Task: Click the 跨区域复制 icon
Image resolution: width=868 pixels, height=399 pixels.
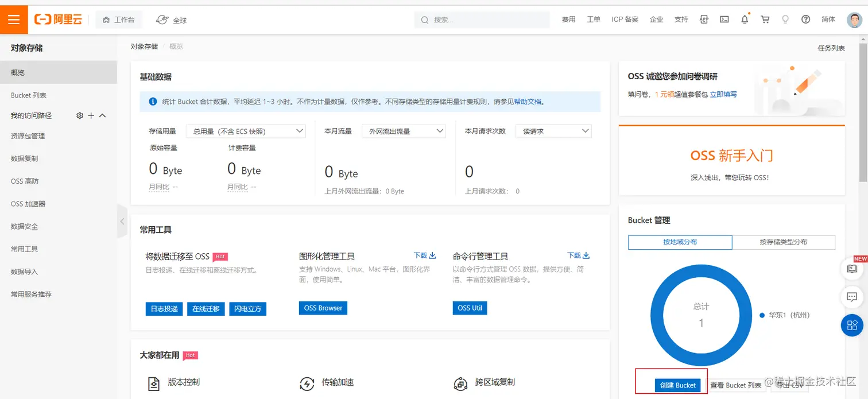Action: coord(460,383)
